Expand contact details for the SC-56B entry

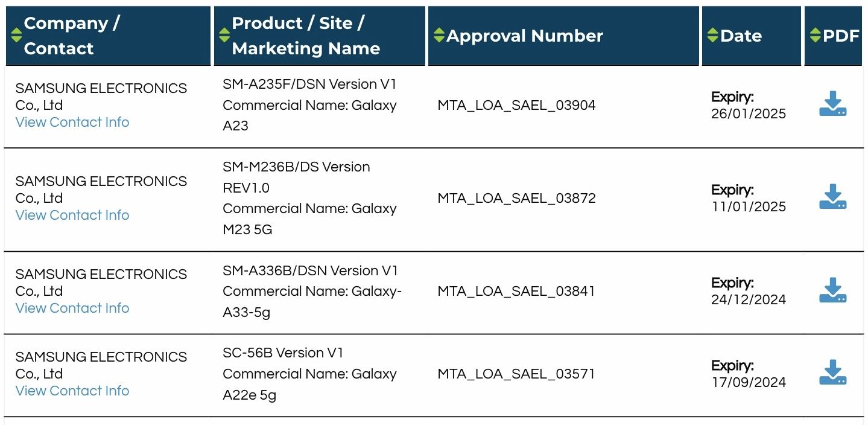pyautogui.click(x=72, y=391)
